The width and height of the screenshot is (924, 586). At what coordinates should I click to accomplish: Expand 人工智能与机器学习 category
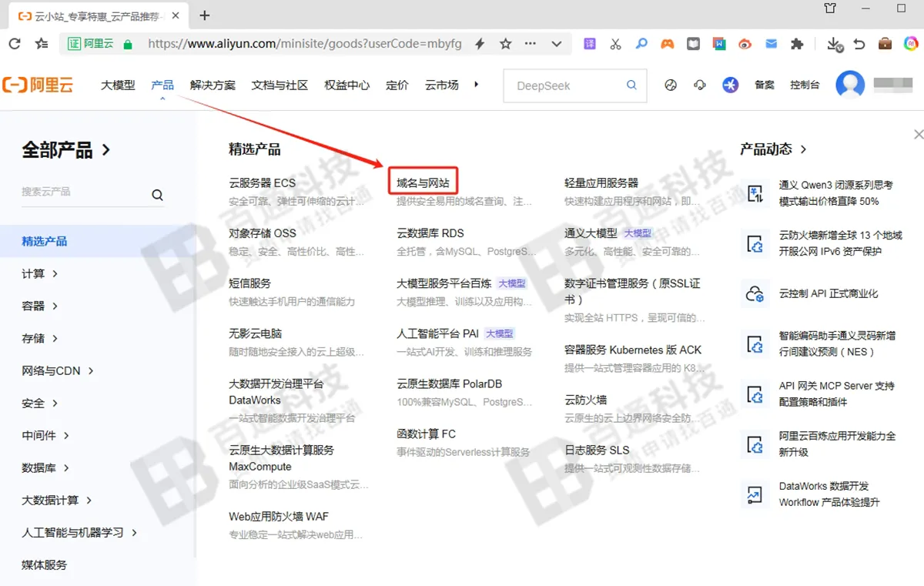pyautogui.click(x=79, y=532)
